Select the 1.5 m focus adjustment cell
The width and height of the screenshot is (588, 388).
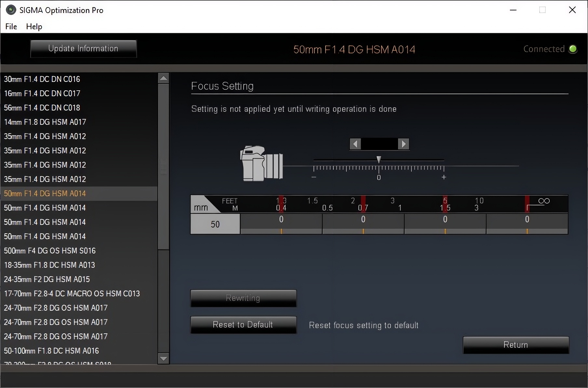(445, 223)
